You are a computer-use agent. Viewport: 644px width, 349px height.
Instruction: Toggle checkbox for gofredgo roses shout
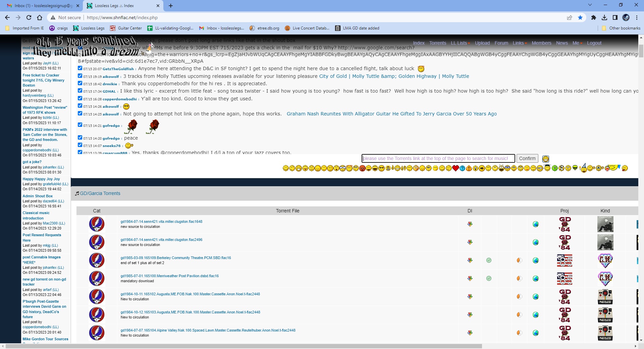pyautogui.click(x=80, y=124)
